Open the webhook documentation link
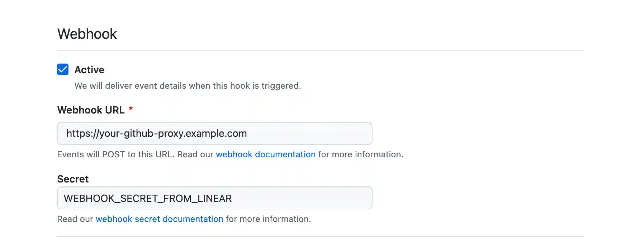The image size is (644, 250). pyautogui.click(x=265, y=154)
